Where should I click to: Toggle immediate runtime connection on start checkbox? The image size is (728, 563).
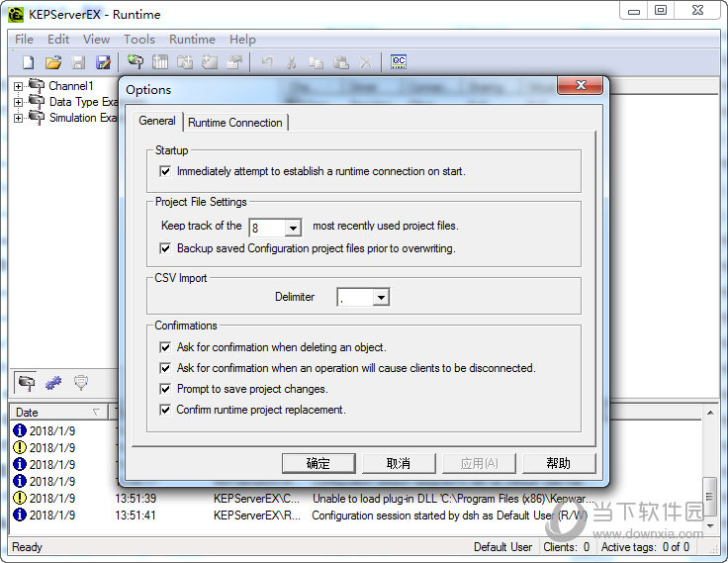pyautogui.click(x=165, y=171)
